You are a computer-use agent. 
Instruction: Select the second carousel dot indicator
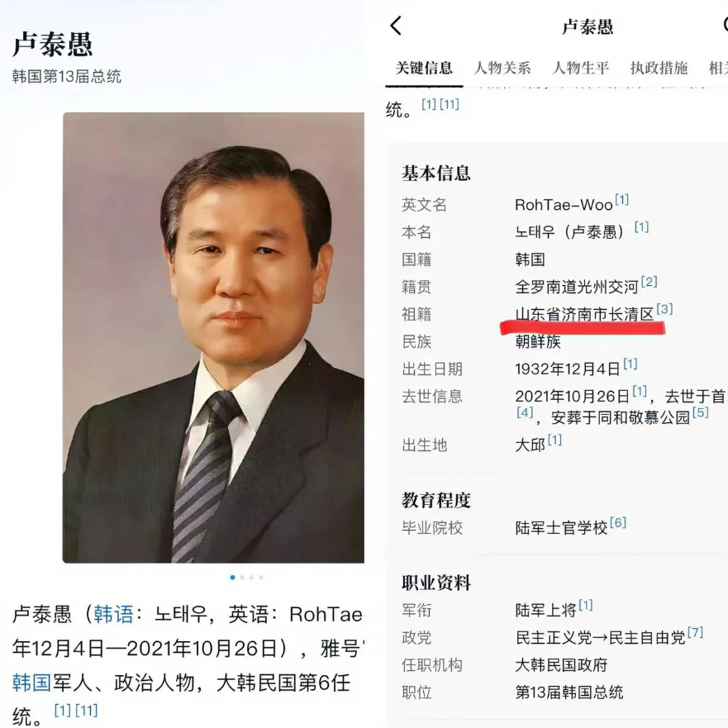click(242, 577)
